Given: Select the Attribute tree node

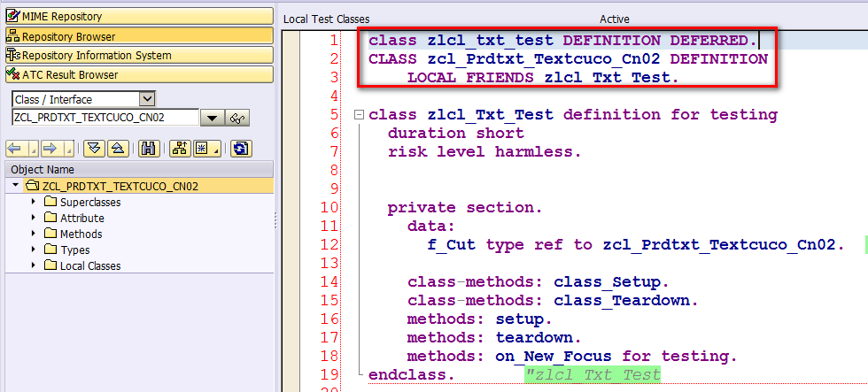Looking at the screenshot, I should pyautogui.click(x=81, y=219).
